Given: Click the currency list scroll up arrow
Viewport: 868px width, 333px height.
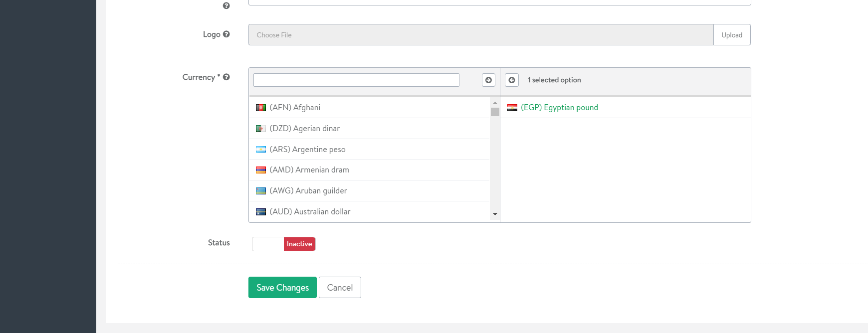Looking at the screenshot, I should pyautogui.click(x=495, y=103).
